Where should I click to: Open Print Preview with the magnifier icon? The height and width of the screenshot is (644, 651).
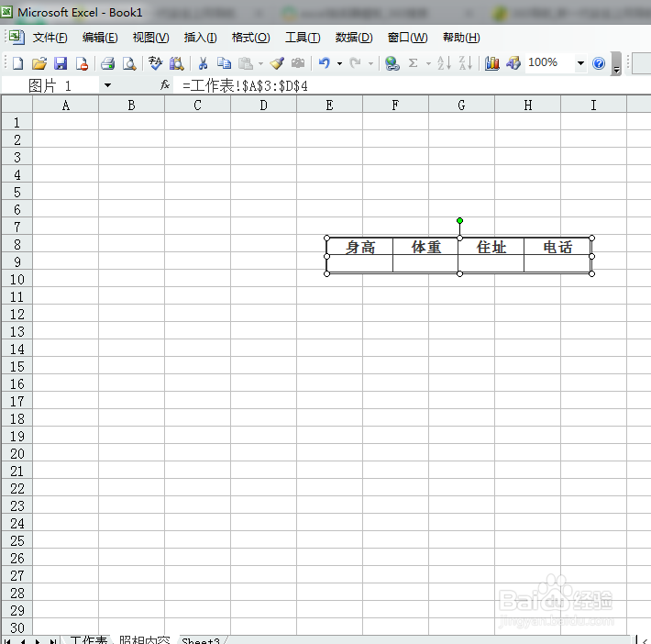[x=129, y=63]
